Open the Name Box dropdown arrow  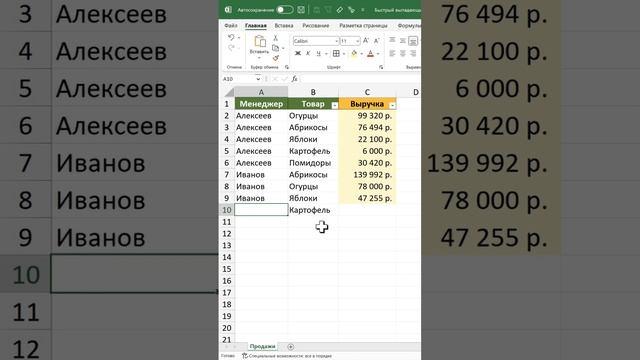click(258, 79)
